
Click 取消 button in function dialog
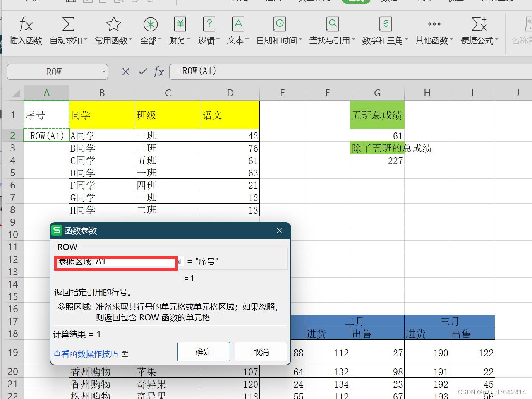pyautogui.click(x=261, y=352)
